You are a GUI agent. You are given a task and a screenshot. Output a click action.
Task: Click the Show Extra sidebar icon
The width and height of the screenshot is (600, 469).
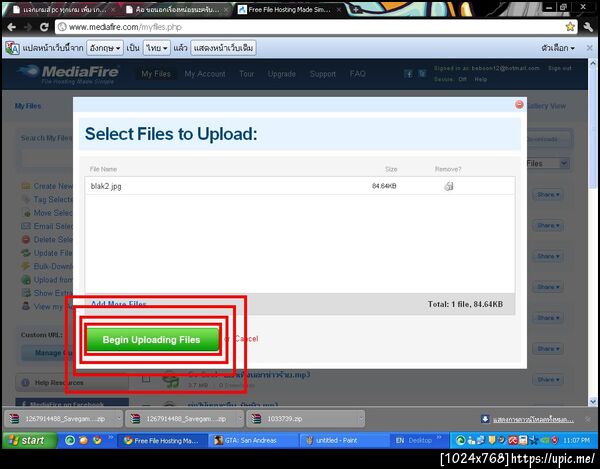coord(26,293)
